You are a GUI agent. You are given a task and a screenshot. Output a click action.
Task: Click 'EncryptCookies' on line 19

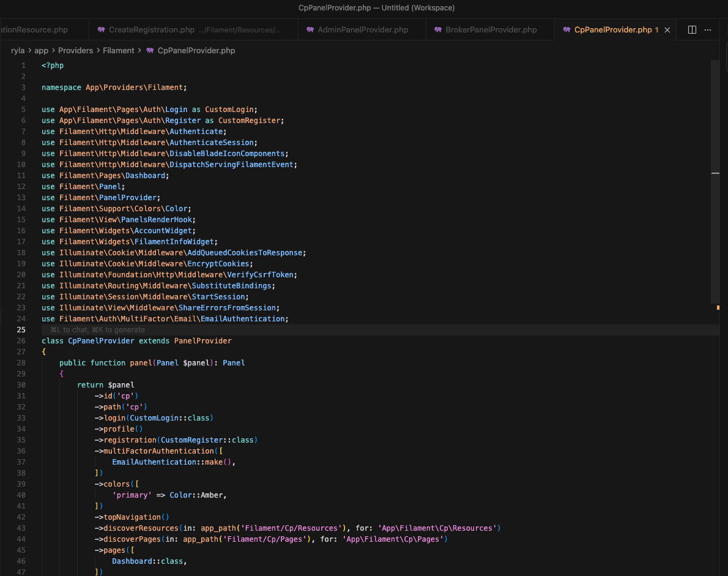tap(218, 264)
